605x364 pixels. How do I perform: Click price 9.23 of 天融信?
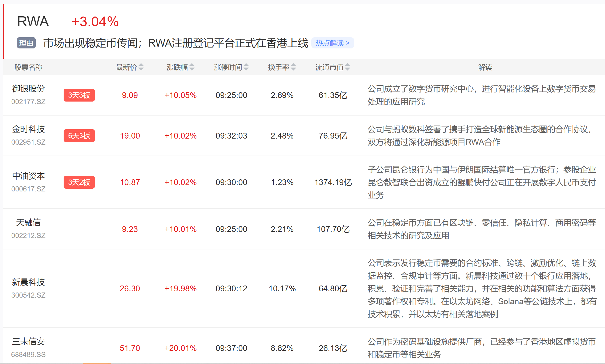pyautogui.click(x=130, y=229)
